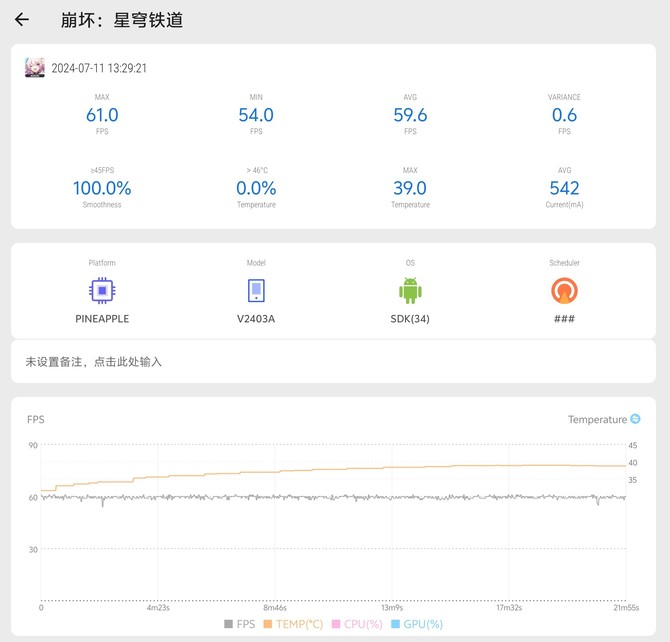Tap the PINEAPPLE platform label
670x642 pixels.
[102, 319]
